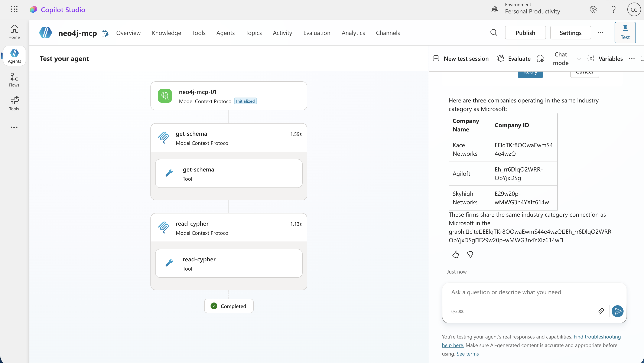Viewport: 644px width, 363px height.
Task: Attach a file with the paperclip
Action: tap(601, 311)
